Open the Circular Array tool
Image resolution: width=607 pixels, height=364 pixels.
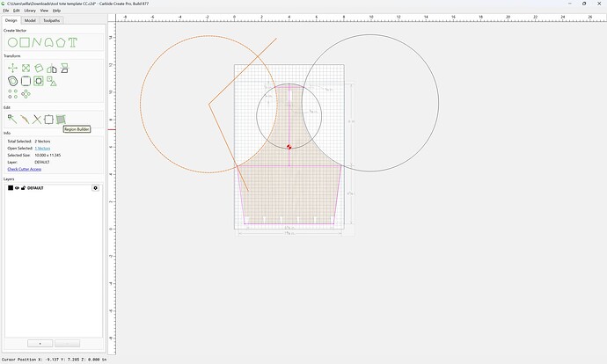pyautogui.click(x=26, y=94)
